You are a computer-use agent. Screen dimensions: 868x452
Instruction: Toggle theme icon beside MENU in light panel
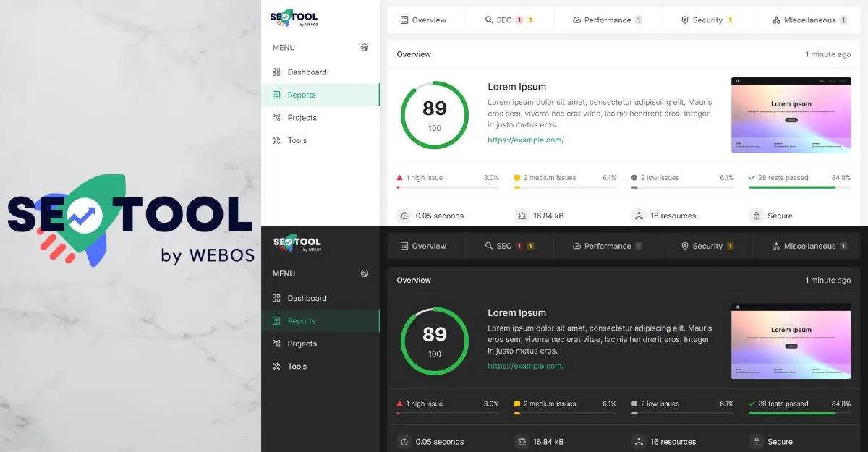click(x=365, y=48)
